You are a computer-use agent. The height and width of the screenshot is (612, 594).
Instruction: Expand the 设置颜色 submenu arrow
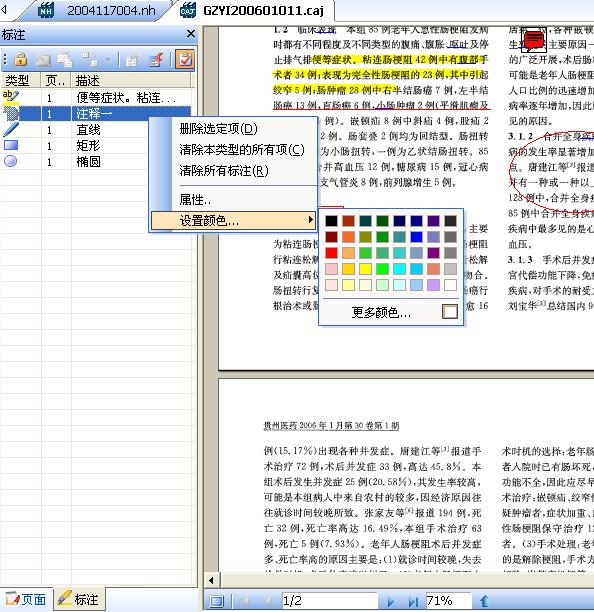click(310, 220)
